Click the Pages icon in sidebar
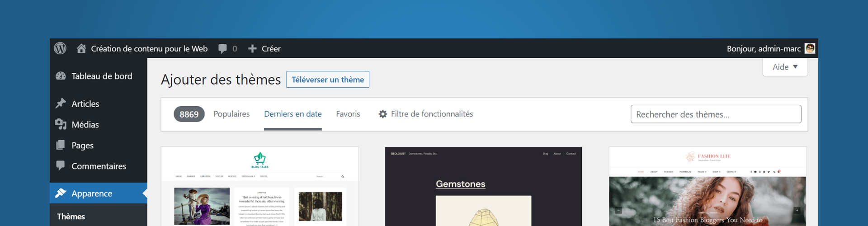The image size is (868, 226). [61, 145]
